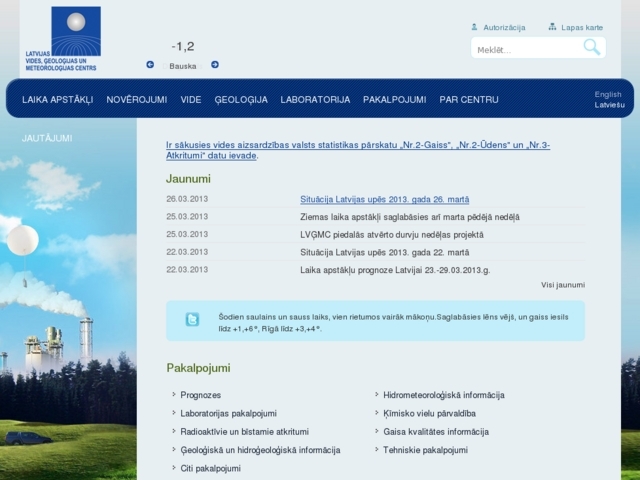Click the Jaunumi heading
This screenshot has height=480, width=640.
pos(188,179)
